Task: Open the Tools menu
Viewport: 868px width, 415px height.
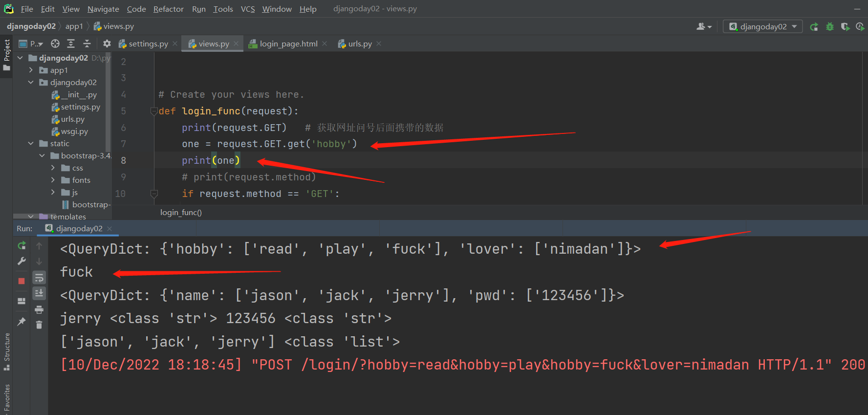Action: [x=223, y=9]
